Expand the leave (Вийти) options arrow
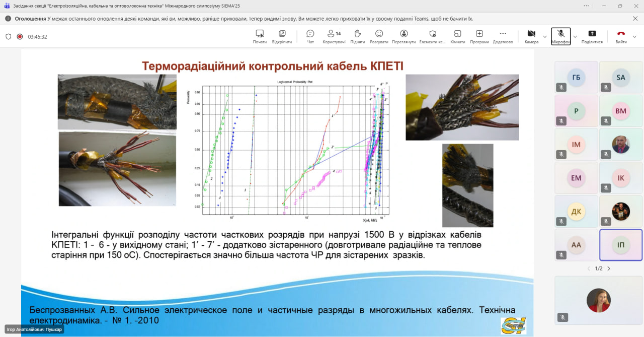644x337 pixels. click(634, 37)
